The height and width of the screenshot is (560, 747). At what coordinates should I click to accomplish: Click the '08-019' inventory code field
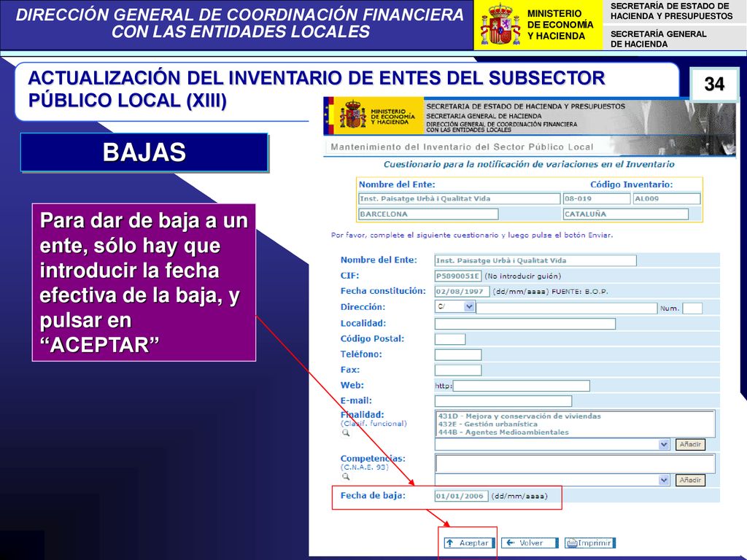(597, 198)
